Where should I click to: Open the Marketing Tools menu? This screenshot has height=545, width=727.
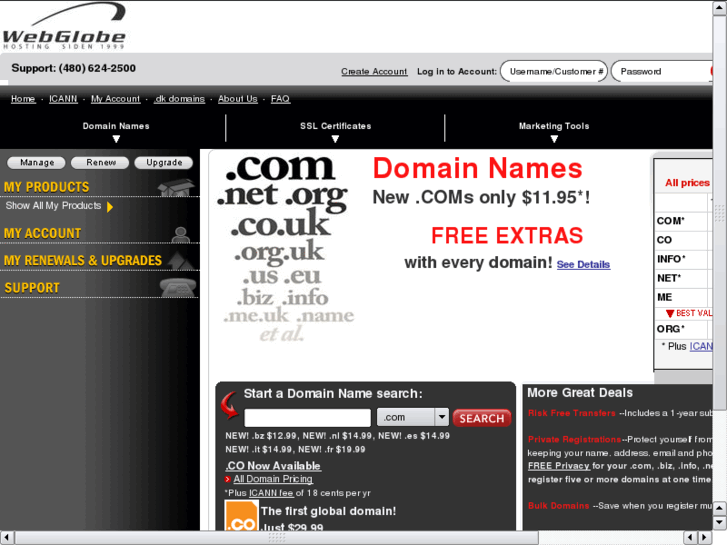[x=554, y=126]
